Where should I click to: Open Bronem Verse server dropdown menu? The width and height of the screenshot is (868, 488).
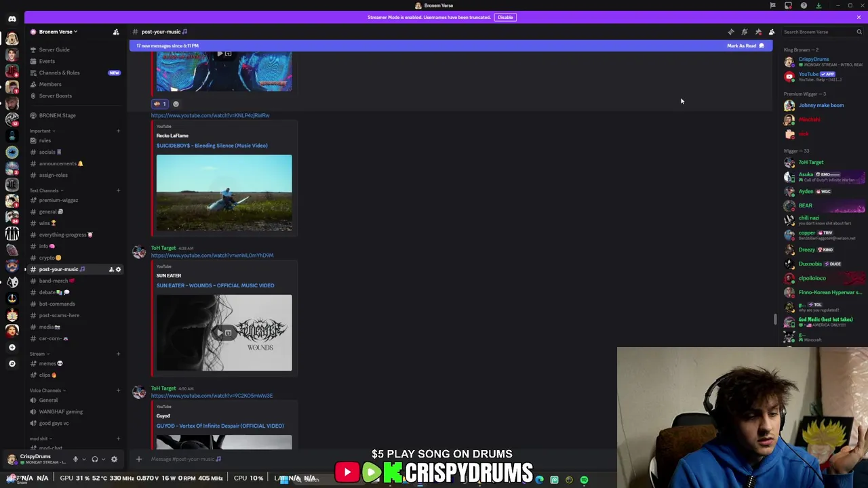pos(58,32)
